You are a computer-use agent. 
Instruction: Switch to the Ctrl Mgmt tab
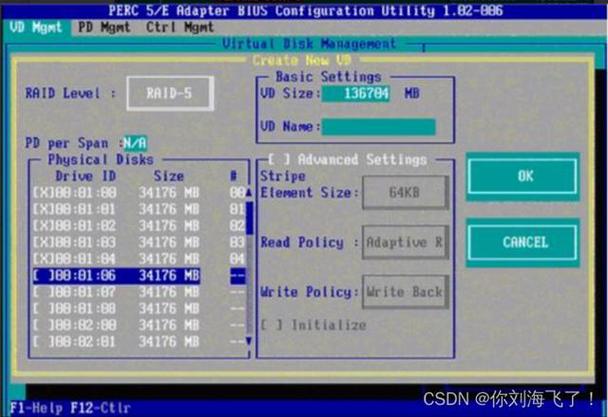point(180,27)
